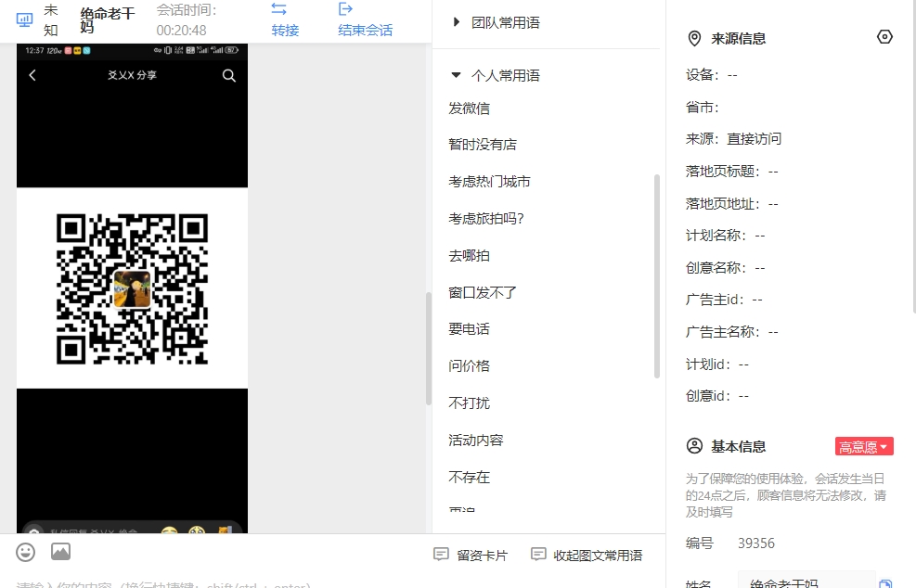This screenshot has width=916, height=588.
Task: Click the 姓名 input field
Action: coord(806,582)
